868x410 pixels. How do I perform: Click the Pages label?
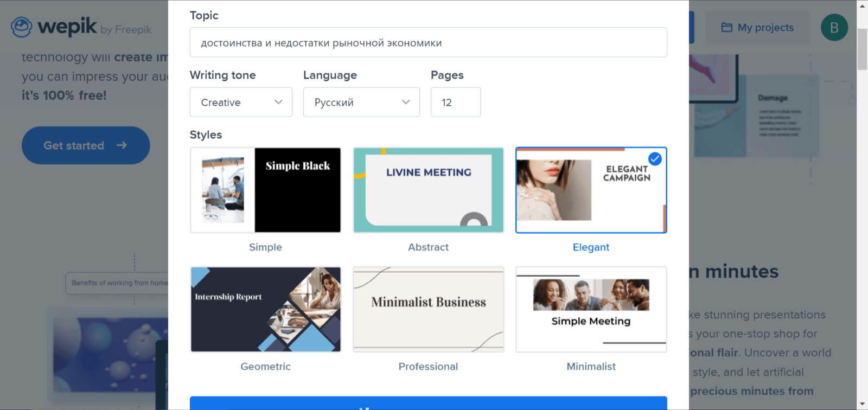(x=447, y=75)
